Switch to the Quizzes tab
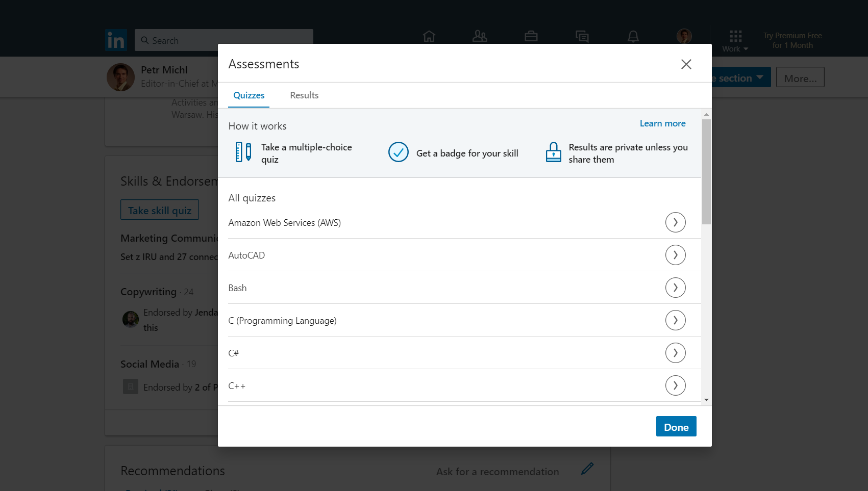The height and width of the screenshot is (491, 868). (249, 95)
